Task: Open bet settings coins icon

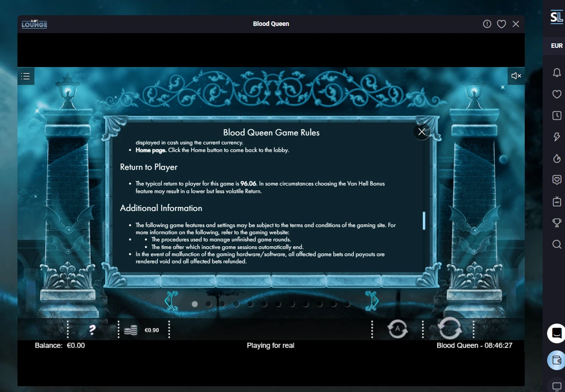Action: 130,330
